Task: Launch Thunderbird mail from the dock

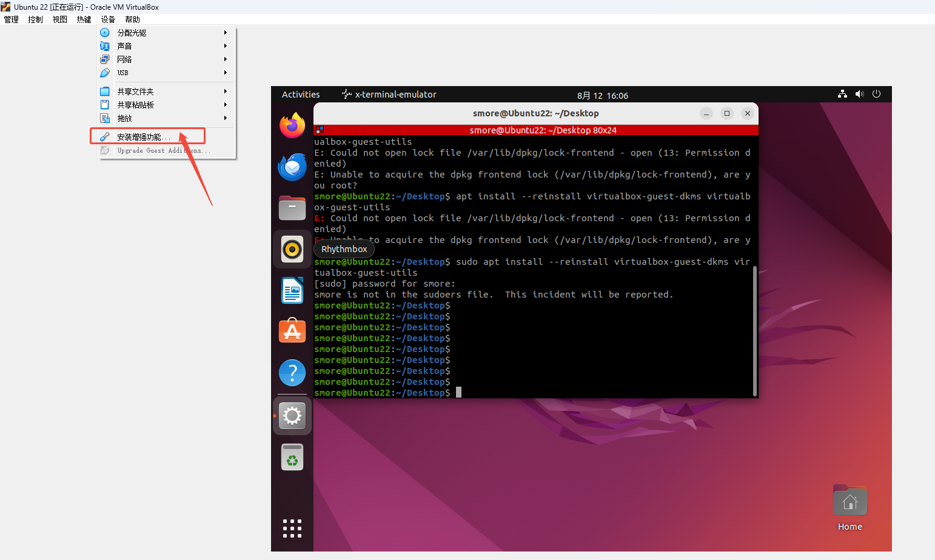Action: (292, 167)
